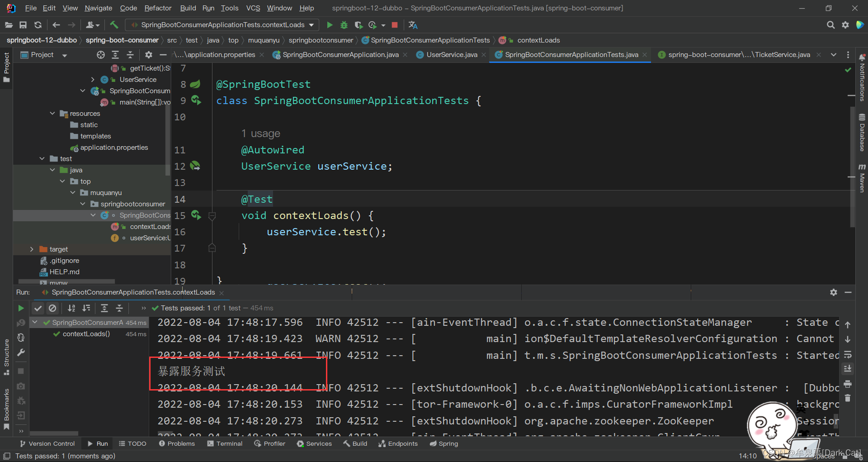Save all files using toolbar icon
This screenshot has height=462, width=868.
[23, 25]
